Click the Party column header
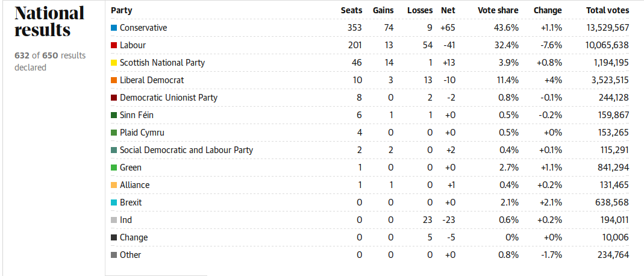The width and height of the screenshot is (644, 276). (x=122, y=10)
